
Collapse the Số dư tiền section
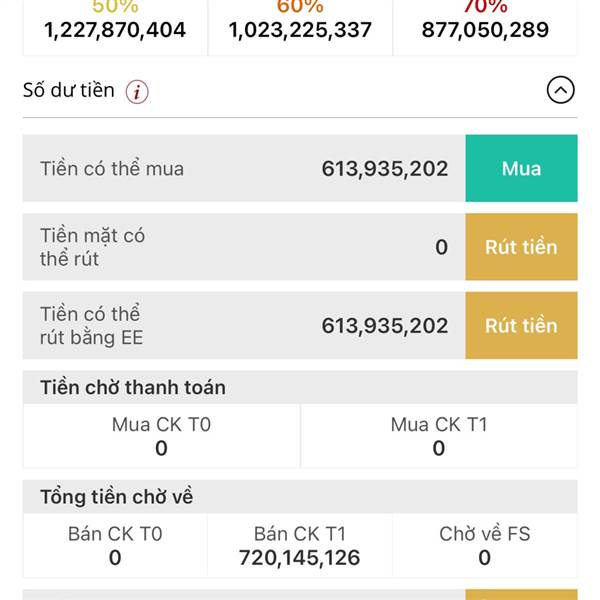click(560, 90)
